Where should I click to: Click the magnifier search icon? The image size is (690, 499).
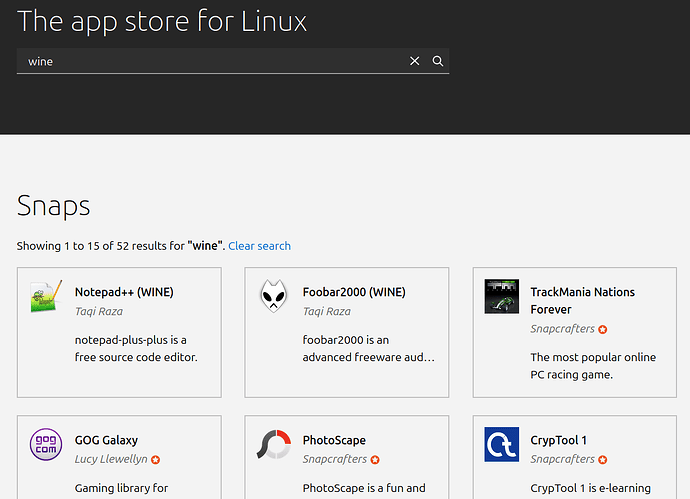(x=437, y=61)
